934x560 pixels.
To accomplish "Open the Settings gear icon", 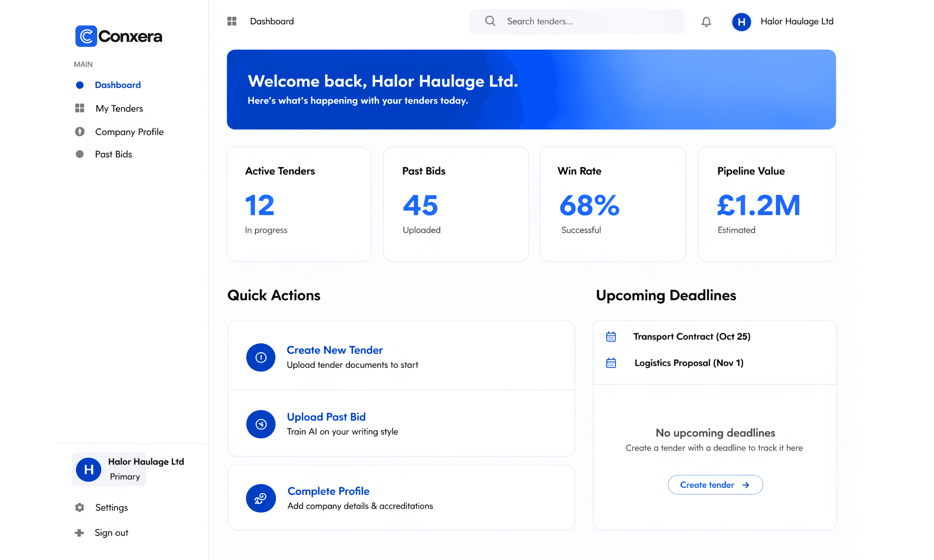I will coord(79,508).
